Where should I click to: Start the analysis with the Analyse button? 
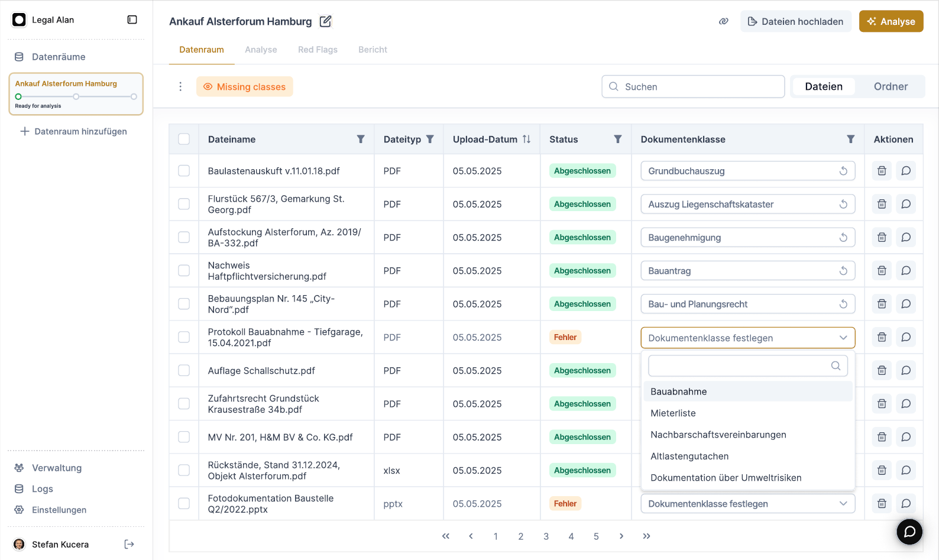point(891,21)
